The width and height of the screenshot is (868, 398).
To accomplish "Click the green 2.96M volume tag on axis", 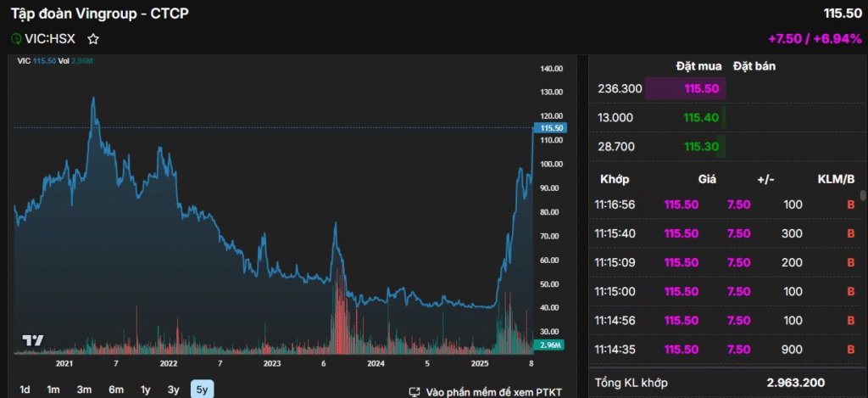I will pyautogui.click(x=551, y=345).
